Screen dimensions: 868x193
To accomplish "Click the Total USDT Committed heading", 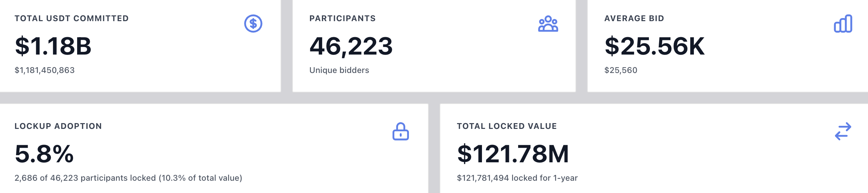I will [72, 18].
